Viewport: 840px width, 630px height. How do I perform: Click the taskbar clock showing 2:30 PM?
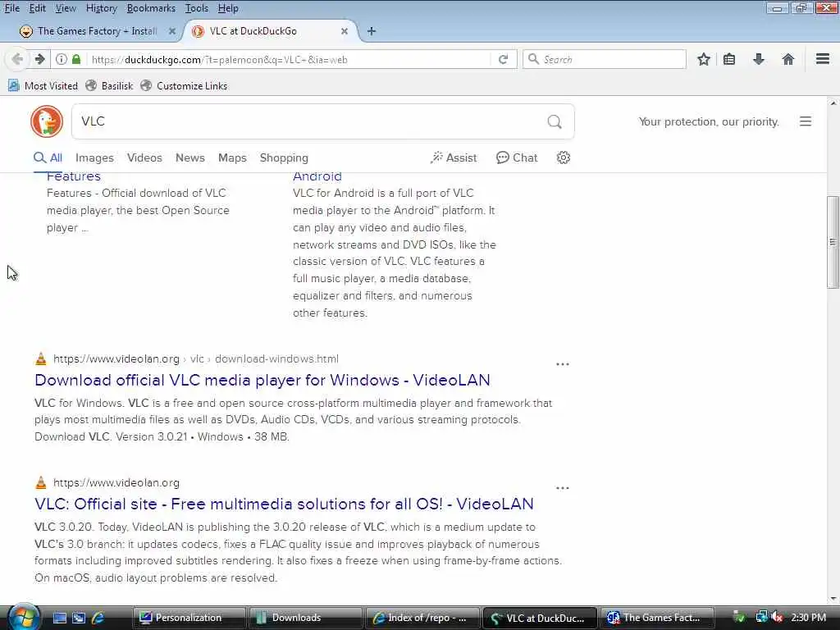click(x=808, y=618)
